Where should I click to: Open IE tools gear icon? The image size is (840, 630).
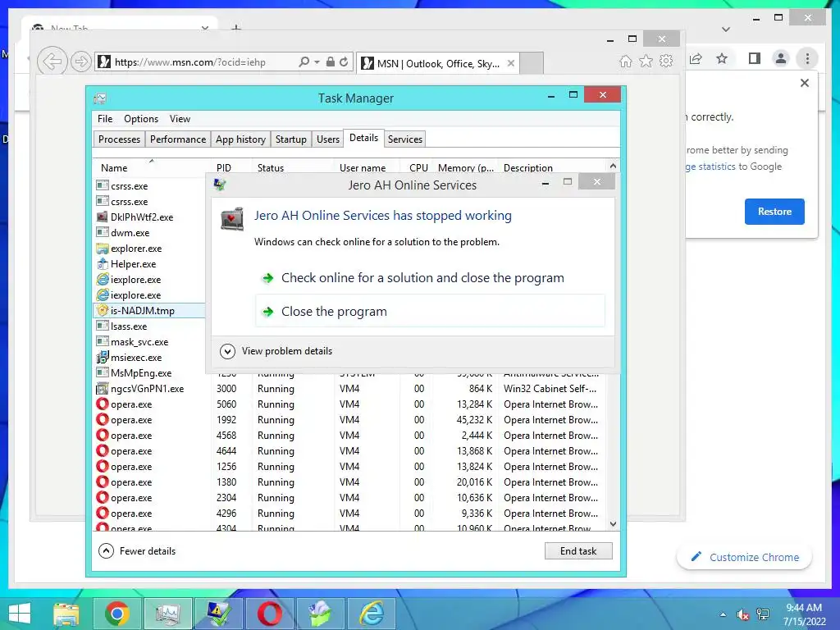tap(666, 61)
